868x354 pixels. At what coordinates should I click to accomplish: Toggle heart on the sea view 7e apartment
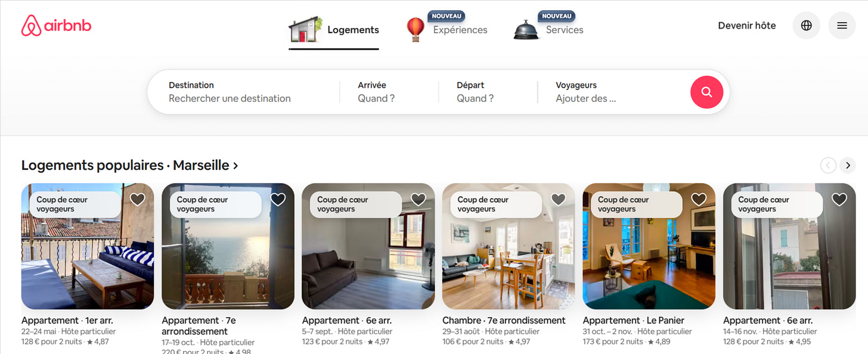click(x=278, y=199)
